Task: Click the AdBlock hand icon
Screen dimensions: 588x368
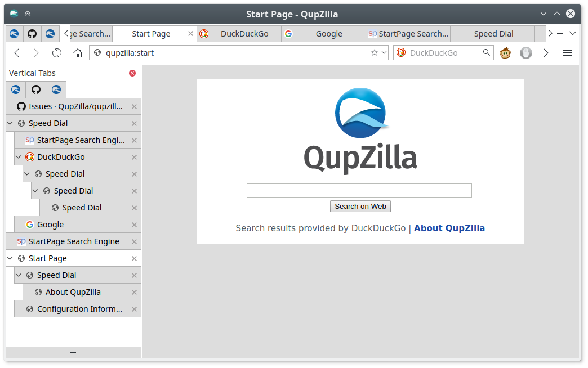Action: (525, 53)
